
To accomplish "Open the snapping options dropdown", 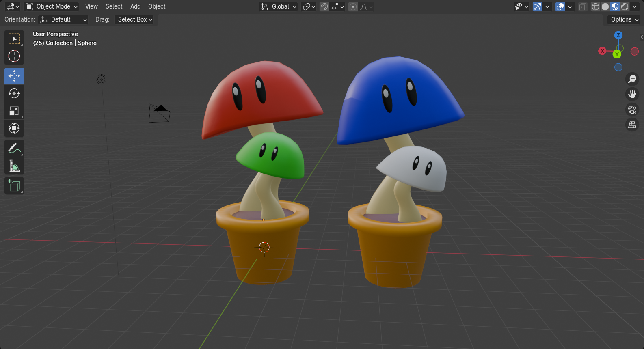I will click(337, 6).
